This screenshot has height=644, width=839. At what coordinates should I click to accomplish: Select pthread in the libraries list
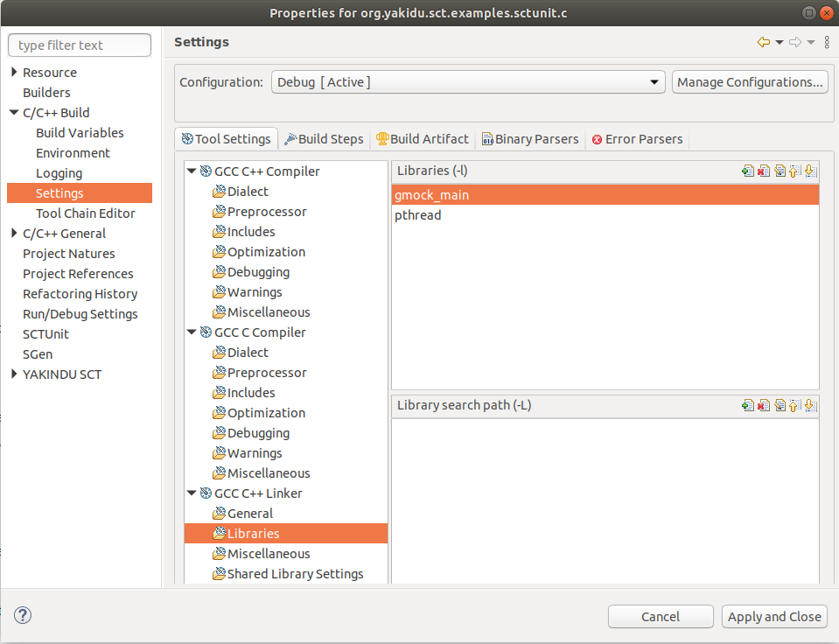tap(605, 215)
